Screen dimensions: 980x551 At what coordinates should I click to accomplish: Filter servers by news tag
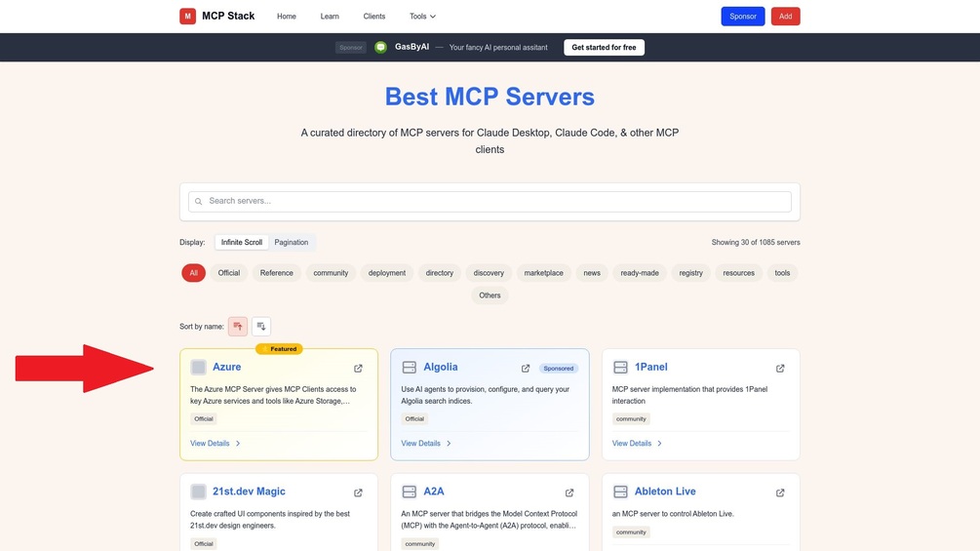[592, 273]
